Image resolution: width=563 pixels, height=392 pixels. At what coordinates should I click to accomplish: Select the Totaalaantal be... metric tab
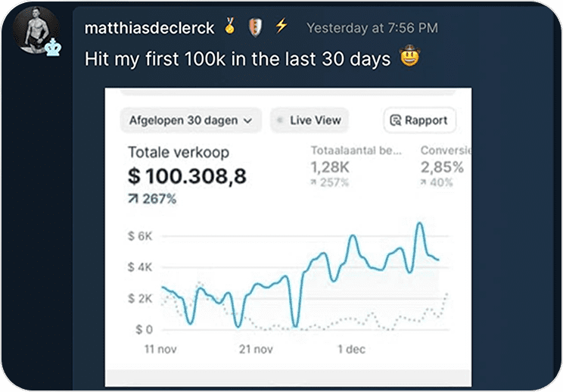[356, 166]
